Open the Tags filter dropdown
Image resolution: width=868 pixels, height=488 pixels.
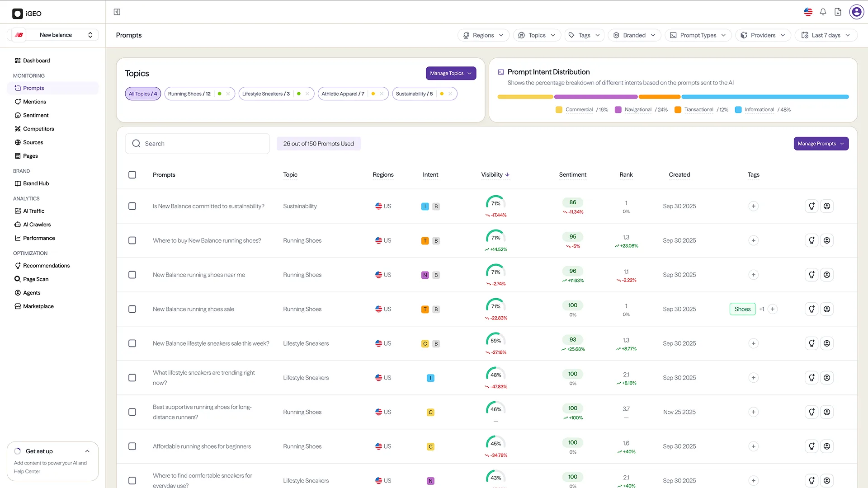[584, 35]
